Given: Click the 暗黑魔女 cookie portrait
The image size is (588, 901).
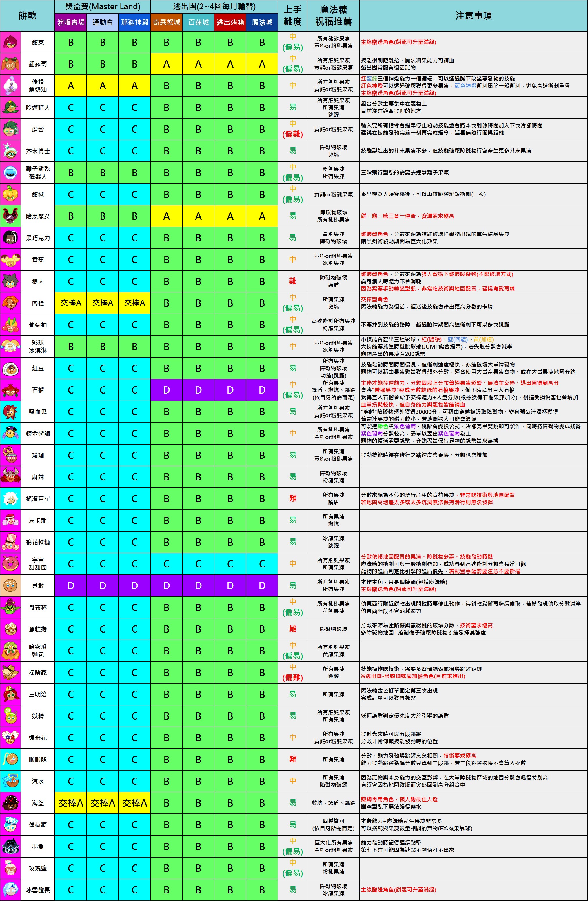Looking at the screenshot, I should coord(11,216).
